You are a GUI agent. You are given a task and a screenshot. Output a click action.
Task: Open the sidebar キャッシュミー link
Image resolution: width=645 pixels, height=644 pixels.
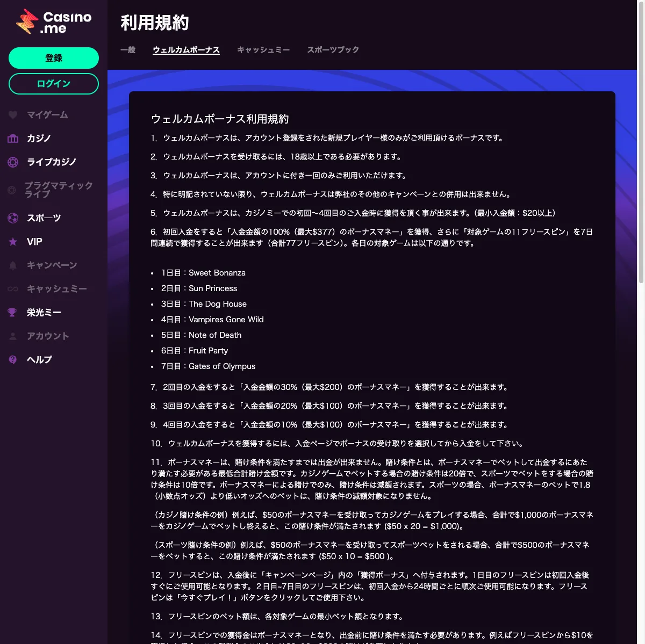tap(57, 289)
